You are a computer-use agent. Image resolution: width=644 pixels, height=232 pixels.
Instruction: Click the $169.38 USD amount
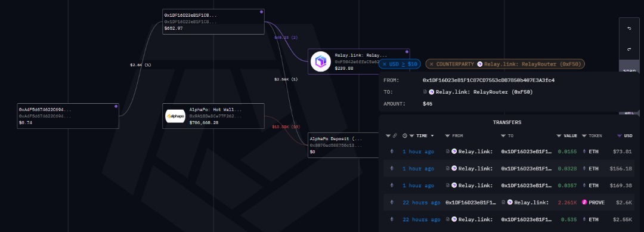[621, 185]
